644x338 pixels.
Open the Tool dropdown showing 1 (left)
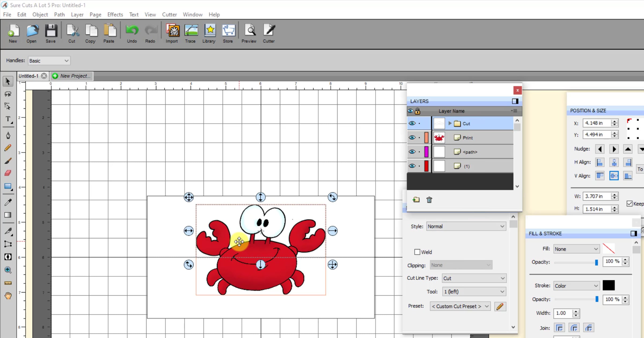[474, 292]
